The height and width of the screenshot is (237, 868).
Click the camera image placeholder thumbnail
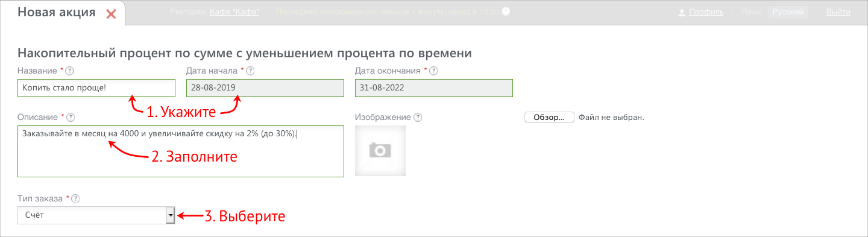tap(380, 151)
